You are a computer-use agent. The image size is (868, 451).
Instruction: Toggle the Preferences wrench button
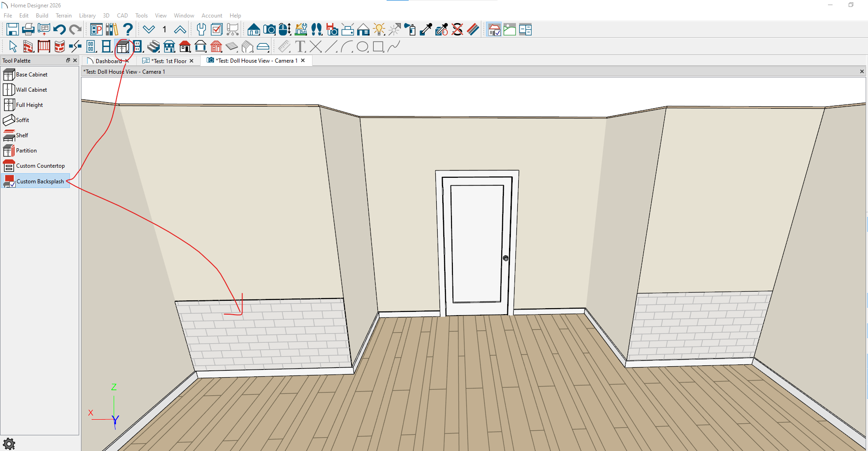pos(201,29)
